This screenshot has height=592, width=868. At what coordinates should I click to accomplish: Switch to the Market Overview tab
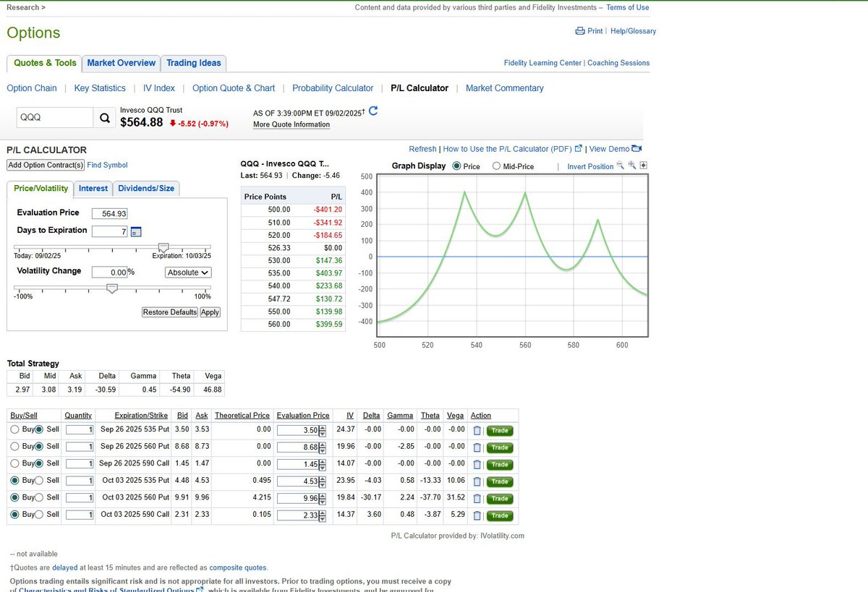click(x=122, y=63)
